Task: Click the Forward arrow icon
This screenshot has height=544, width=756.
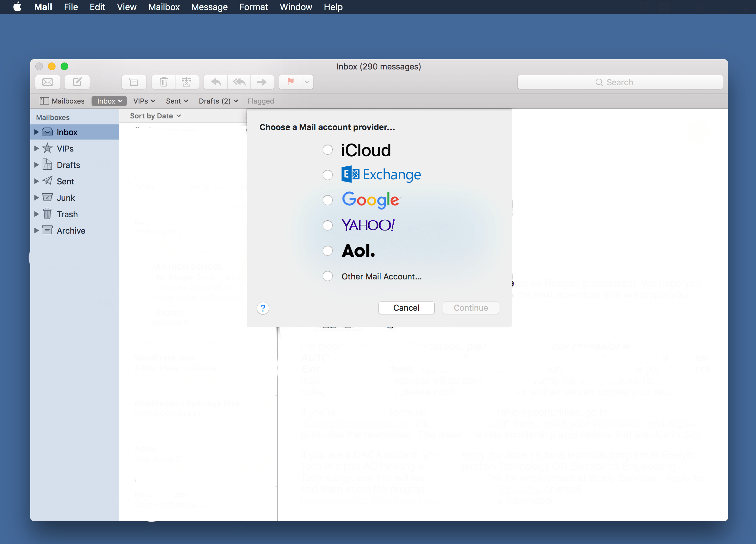Action: coord(262,82)
